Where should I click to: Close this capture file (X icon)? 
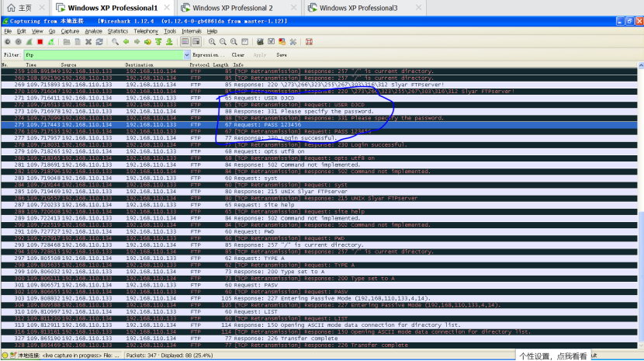pos(88,42)
